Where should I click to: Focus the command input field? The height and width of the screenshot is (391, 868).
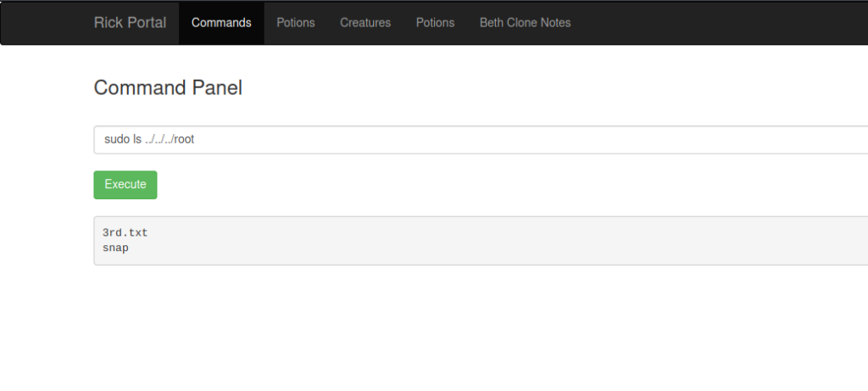click(x=475, y=140)
